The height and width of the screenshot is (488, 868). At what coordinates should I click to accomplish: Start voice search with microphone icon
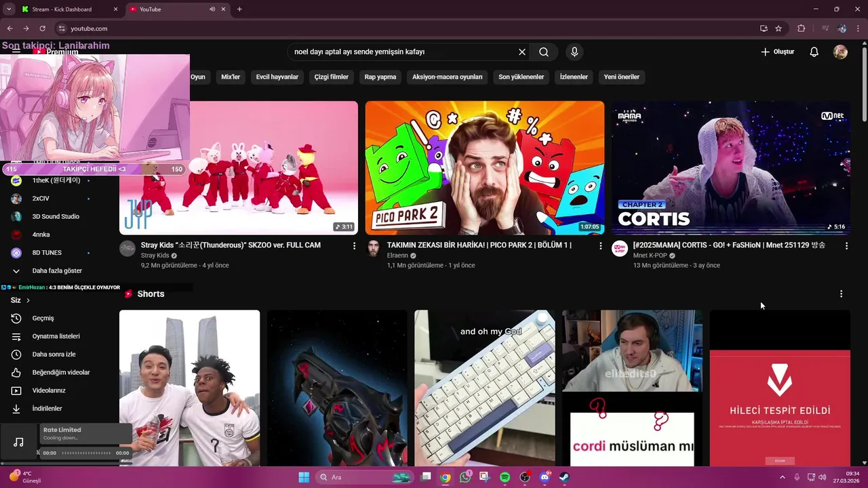coord(574,52)
